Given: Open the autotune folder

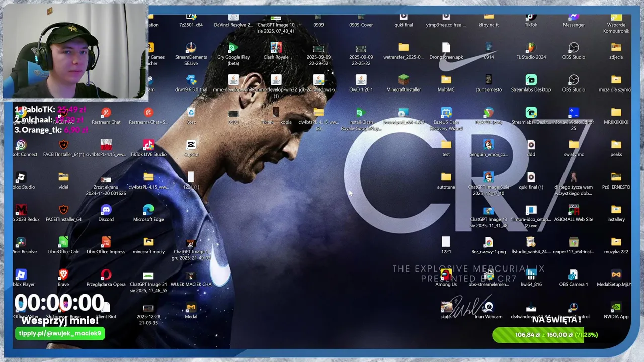Looking at the screenshot, I should (x=446, y=180).
